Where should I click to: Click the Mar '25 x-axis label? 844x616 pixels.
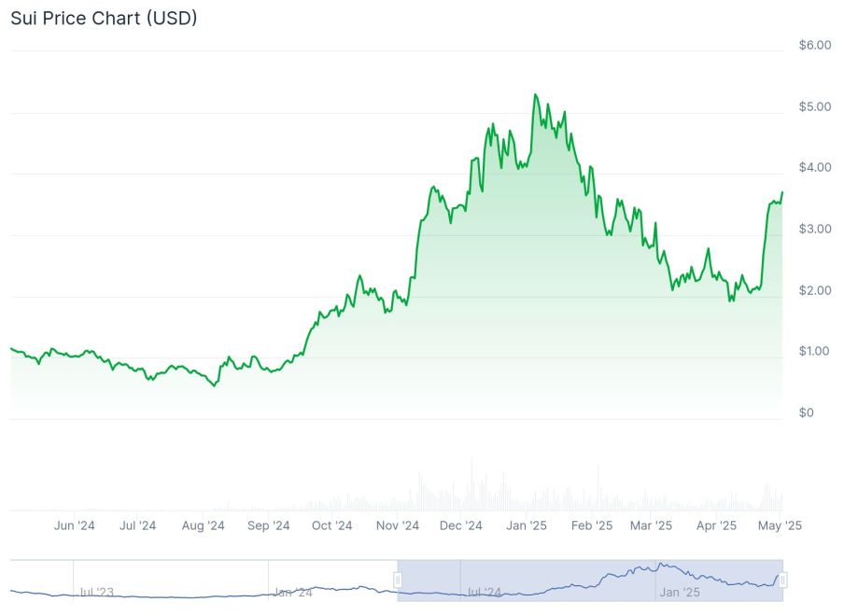click(x=651, y=525)
